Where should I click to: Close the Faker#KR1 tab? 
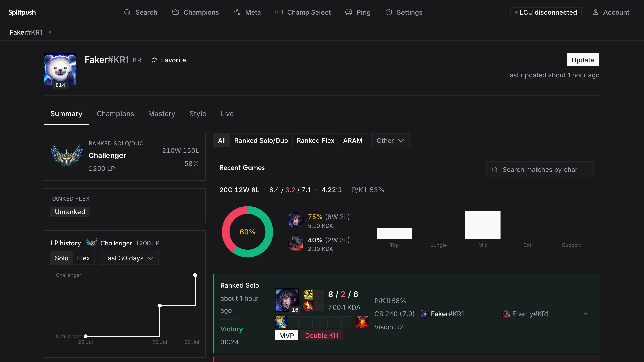pyautogui.click(x=50, y=32)
